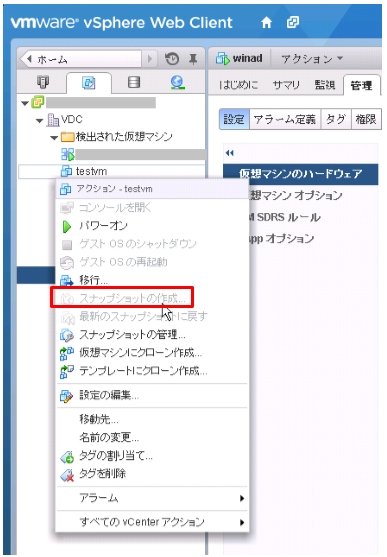Open the recent history clock icon

172,59
